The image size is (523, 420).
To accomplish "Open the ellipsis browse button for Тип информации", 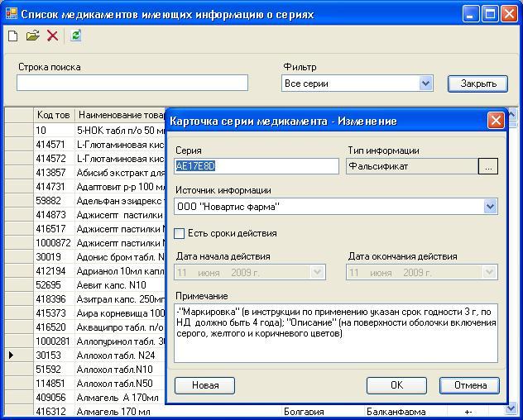I will [x=488, y=166].
